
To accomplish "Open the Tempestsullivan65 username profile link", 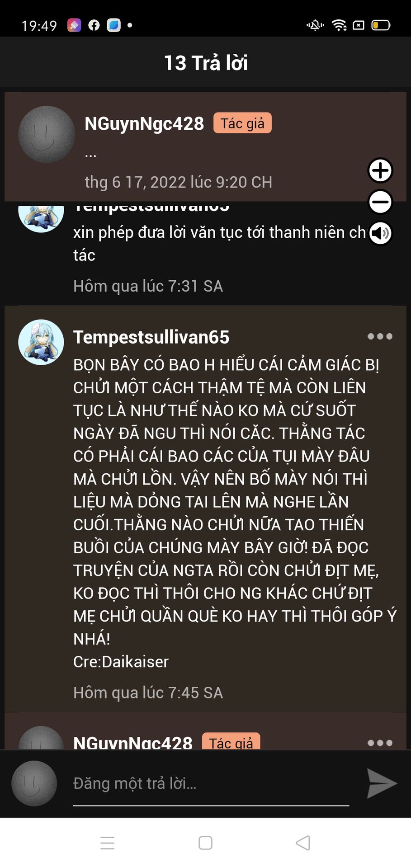I will point(151,337).
